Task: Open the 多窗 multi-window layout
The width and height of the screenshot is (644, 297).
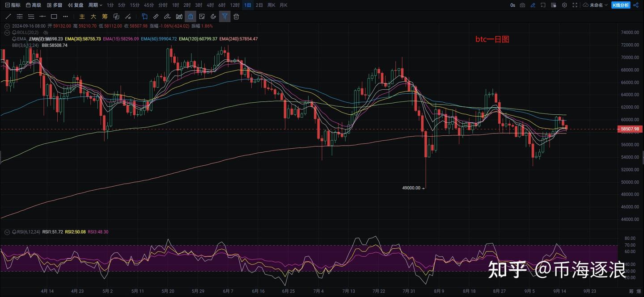Action: tap(55, 5)
